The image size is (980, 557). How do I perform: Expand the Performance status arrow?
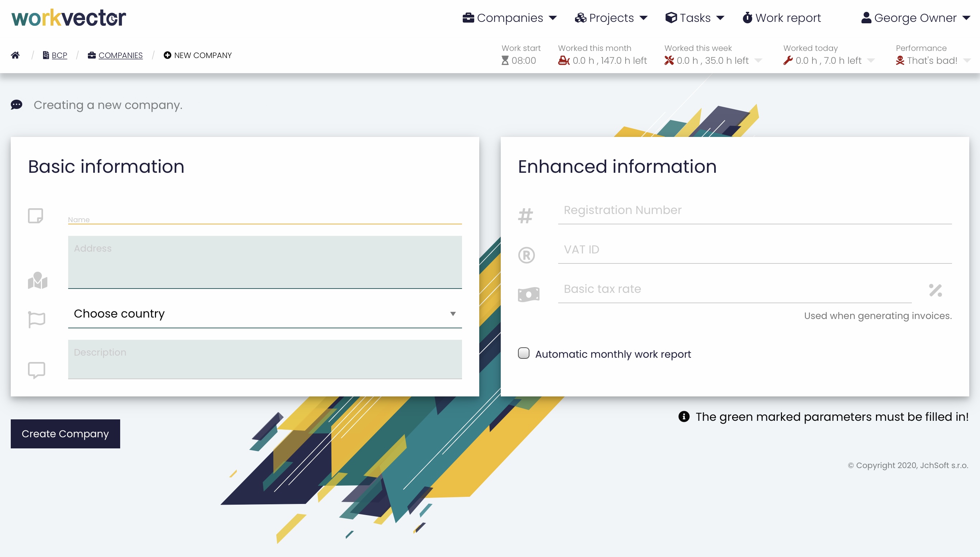[x=967, y=61]
